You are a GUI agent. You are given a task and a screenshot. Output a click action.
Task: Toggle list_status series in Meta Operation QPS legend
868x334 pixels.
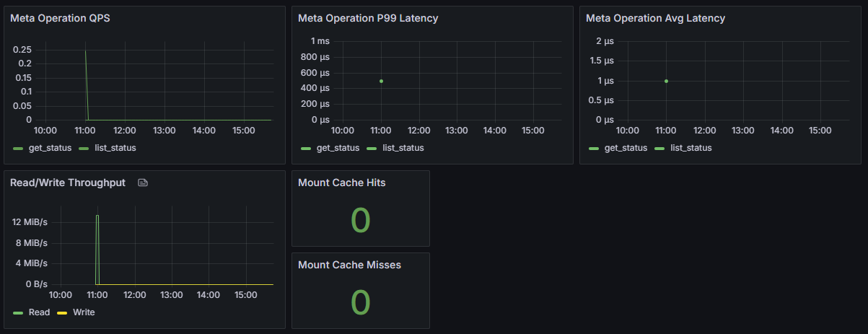[x=115, y=148]
